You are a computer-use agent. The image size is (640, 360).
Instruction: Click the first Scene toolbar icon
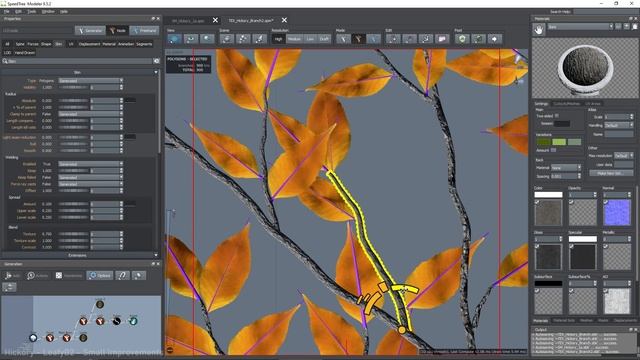227,39
